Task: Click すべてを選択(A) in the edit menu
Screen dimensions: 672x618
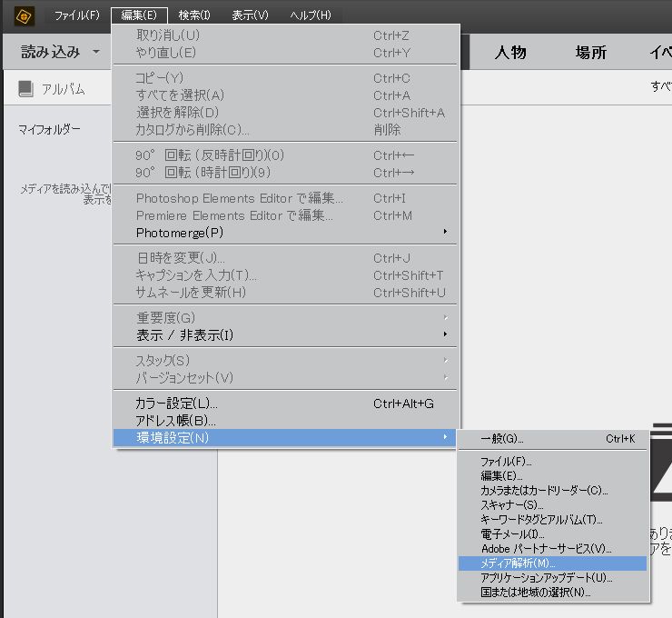Action: [285, 95]
